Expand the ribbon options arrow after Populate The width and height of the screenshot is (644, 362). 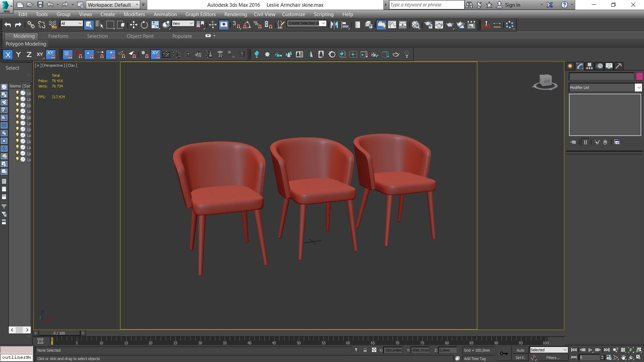[x=214, y=36]
